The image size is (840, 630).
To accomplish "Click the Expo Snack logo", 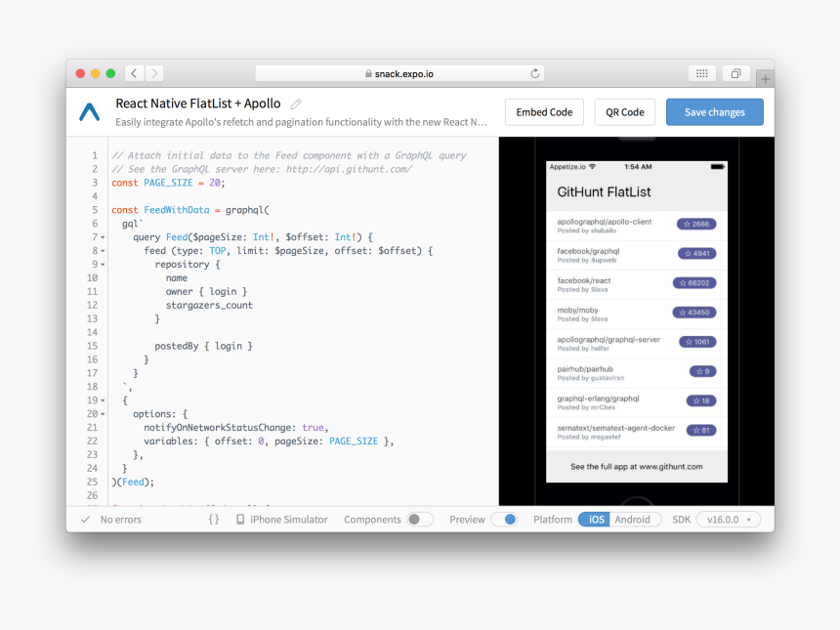I will pos(90,111).
